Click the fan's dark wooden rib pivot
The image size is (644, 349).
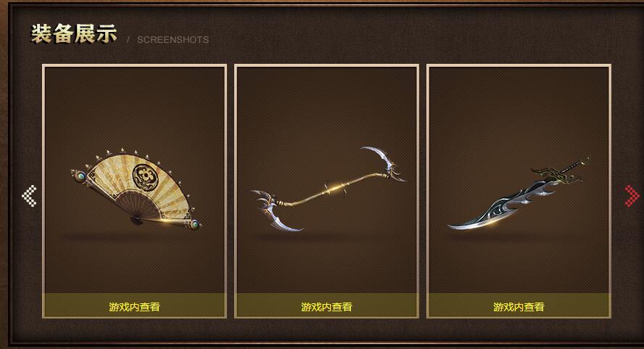(x=136, y=221)
